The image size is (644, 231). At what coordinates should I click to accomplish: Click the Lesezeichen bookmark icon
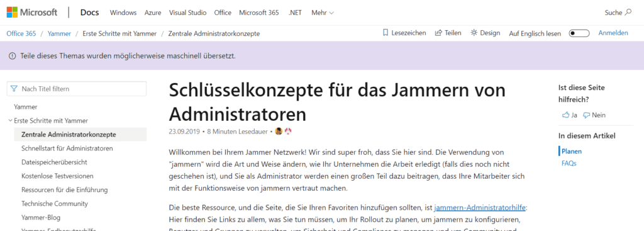tap(386, 33)
